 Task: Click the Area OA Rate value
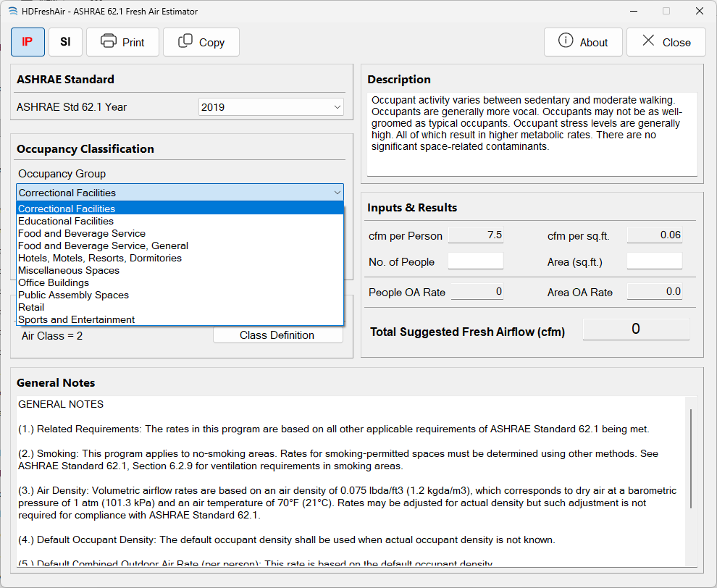[x=655, y=292]
